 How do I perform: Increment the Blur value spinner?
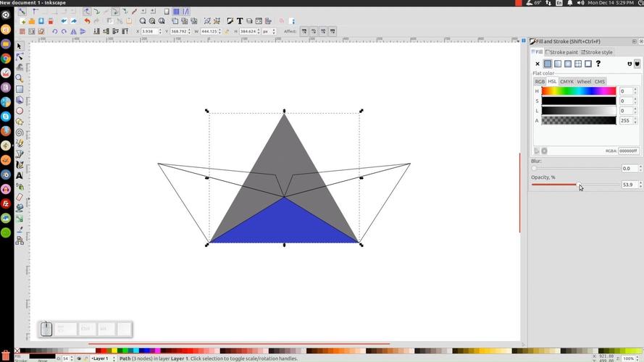point(640,167)
